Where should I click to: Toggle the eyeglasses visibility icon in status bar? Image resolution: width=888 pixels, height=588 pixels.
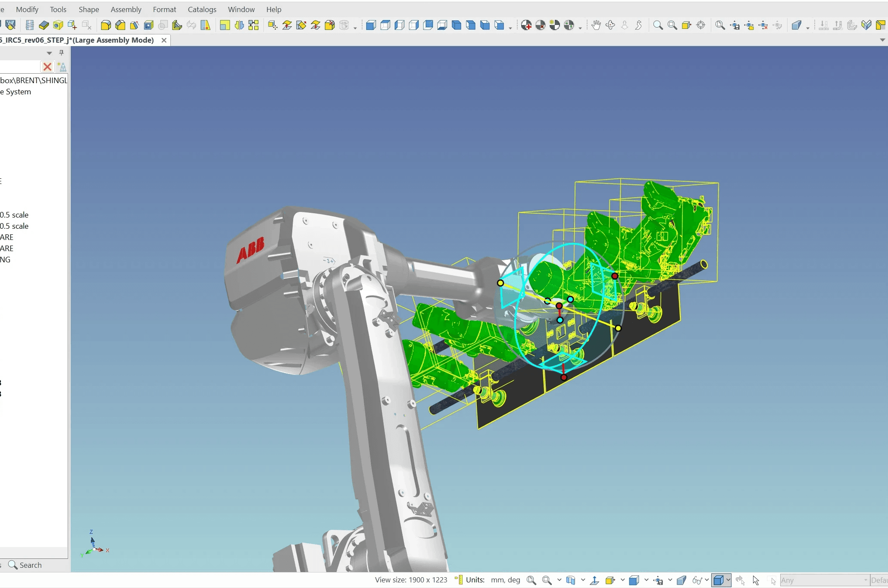coord(697,580)
